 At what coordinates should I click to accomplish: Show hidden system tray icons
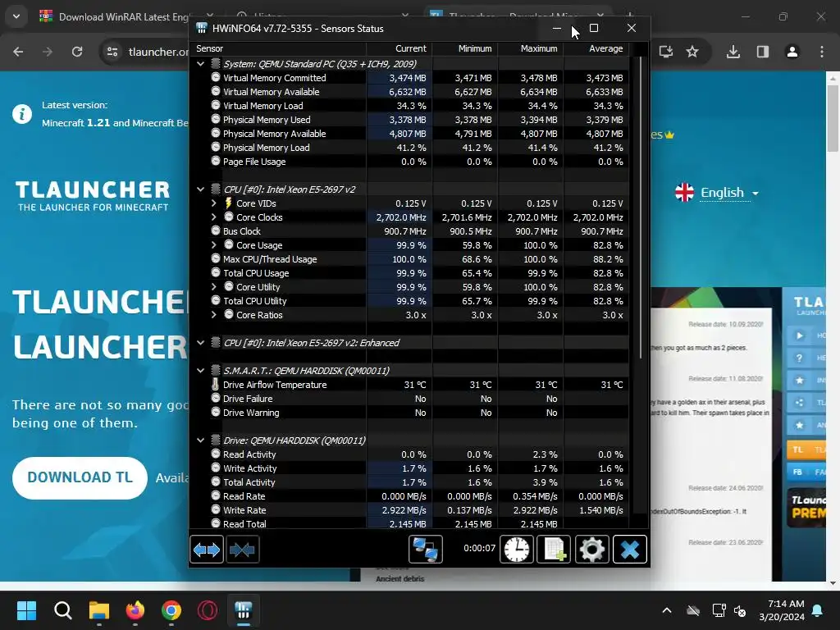(x=667, y=610)
